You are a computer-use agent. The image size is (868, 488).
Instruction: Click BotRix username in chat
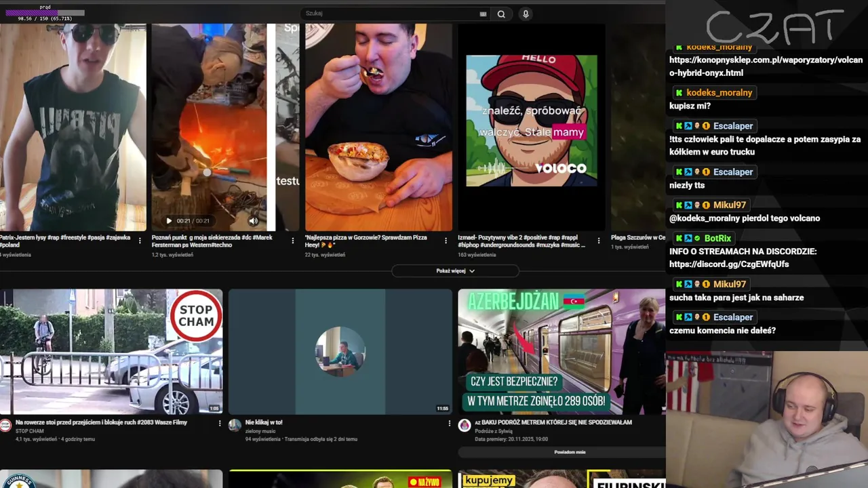click(x=717, y=239)
